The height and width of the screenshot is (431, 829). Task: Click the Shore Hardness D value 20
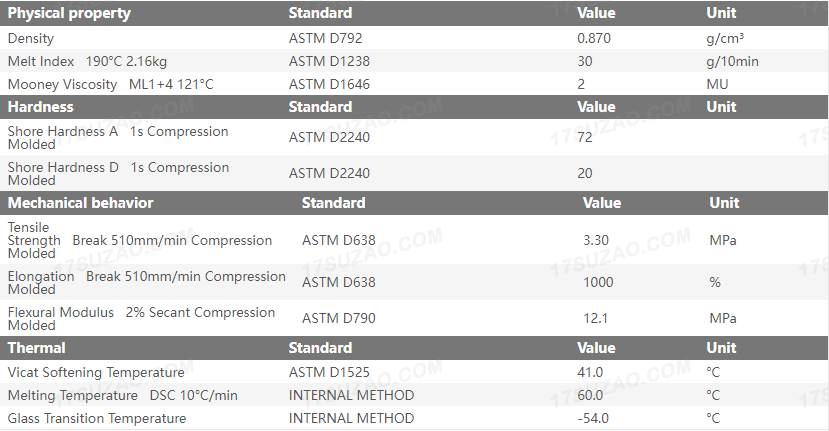[585, 174]
